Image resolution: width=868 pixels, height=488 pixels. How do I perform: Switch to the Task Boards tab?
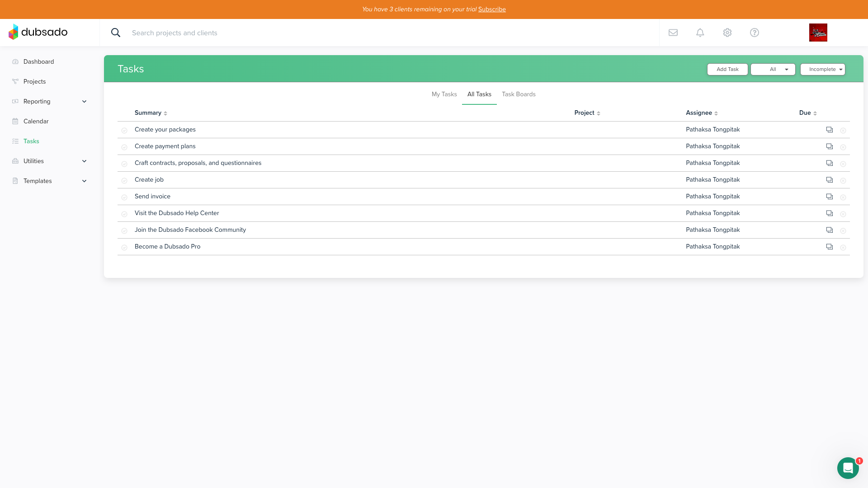519,94
